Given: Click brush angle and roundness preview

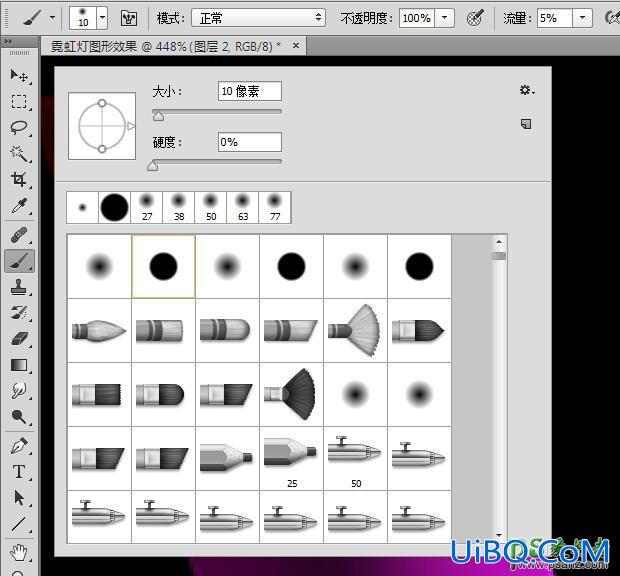Looking at the screenshot, I should click(x=102, y=126).
